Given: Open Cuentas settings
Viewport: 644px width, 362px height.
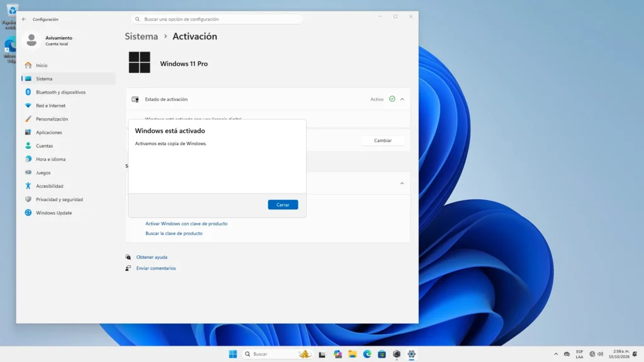Looking at the screenshot, I should click(x=68, y=146).
